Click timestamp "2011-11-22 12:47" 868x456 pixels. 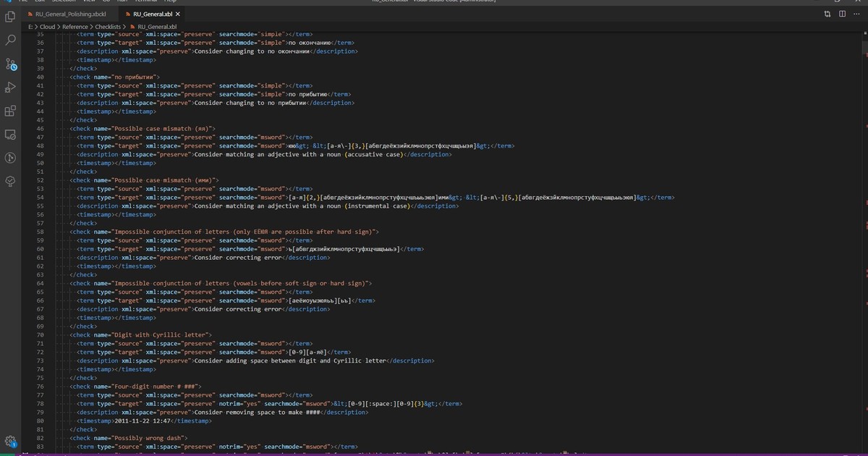(142, 421)
